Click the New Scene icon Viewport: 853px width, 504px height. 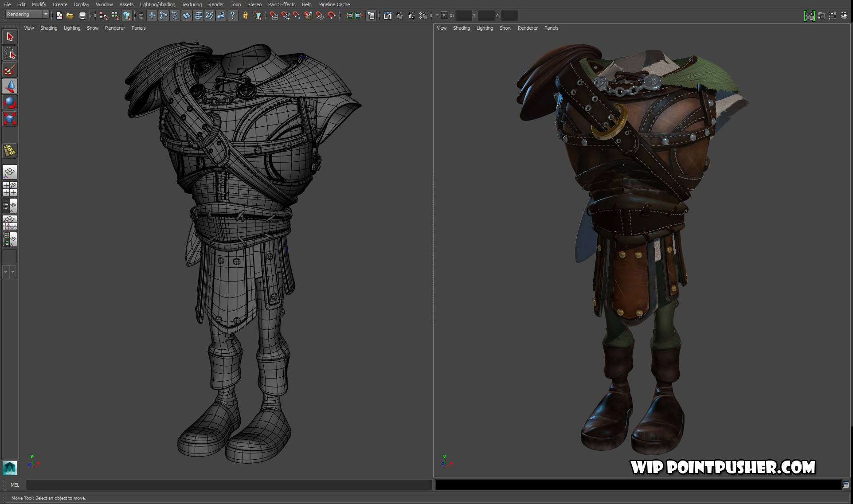(x=59, y=16)
